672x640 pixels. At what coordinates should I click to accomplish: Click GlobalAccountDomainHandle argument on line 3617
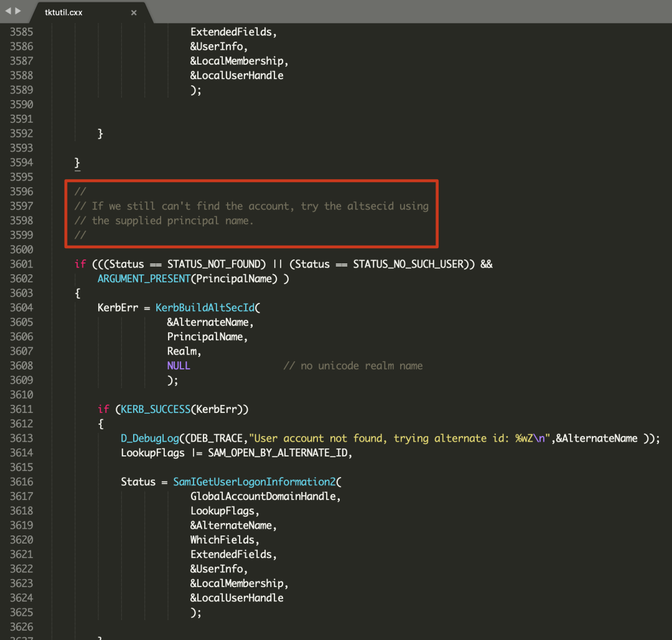(263, 496)
